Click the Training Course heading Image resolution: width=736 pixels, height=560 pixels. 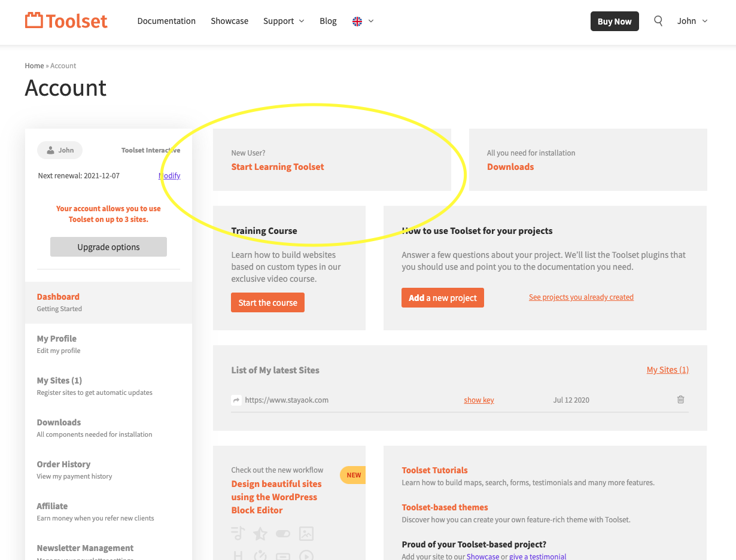[264, 231]
